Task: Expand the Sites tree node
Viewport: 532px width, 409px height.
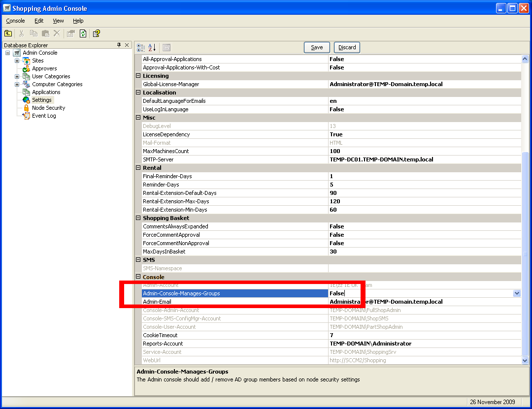Action: point(17,61)
